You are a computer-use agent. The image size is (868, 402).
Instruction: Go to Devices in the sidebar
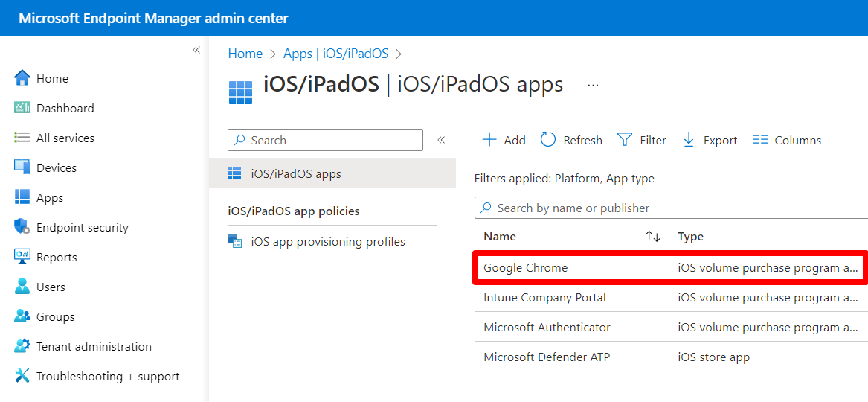[57, 167]
